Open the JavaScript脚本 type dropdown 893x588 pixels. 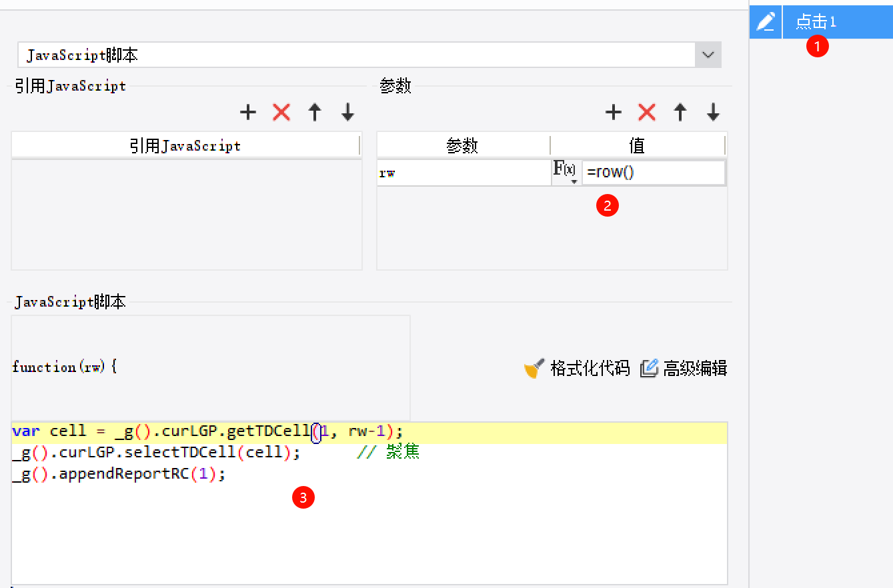coord(708,55)
